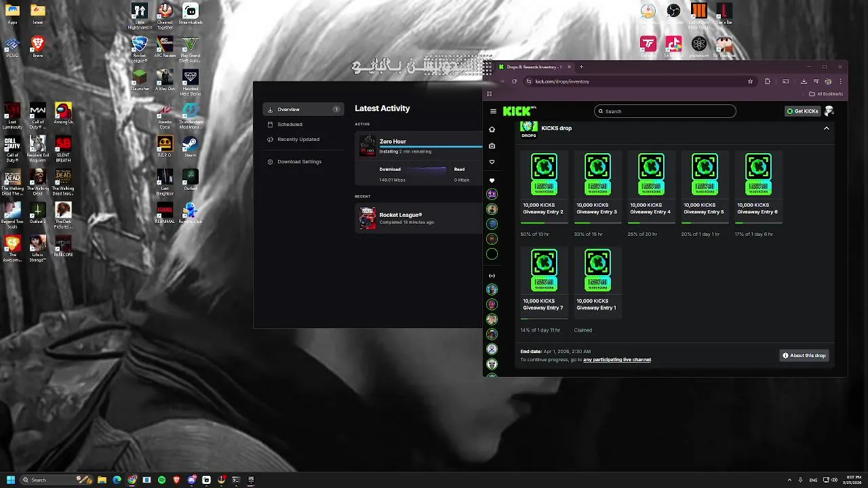Open Assetto Corsa desktop shortcut

165,116
